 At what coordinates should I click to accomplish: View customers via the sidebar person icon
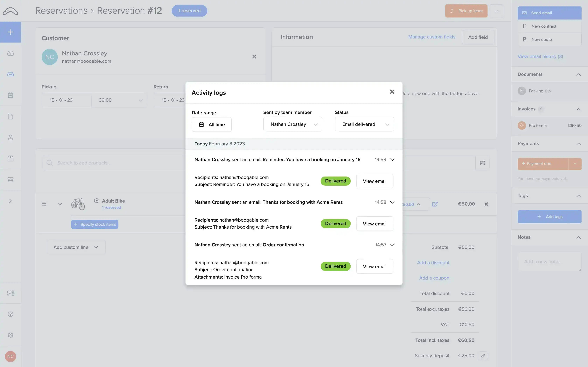point(11,137)
